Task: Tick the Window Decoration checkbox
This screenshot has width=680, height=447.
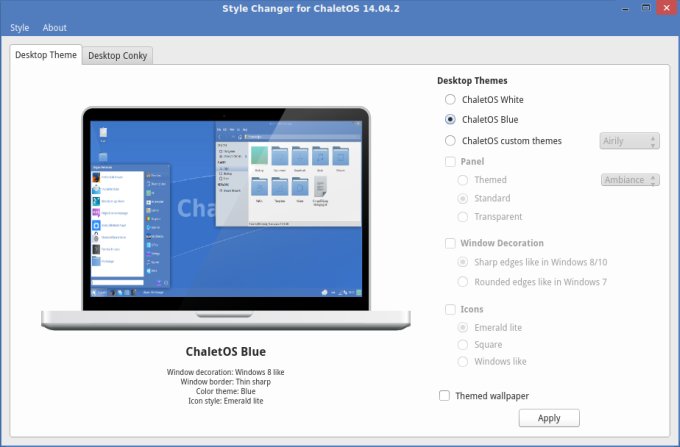Action: click(x=451, y=243)
